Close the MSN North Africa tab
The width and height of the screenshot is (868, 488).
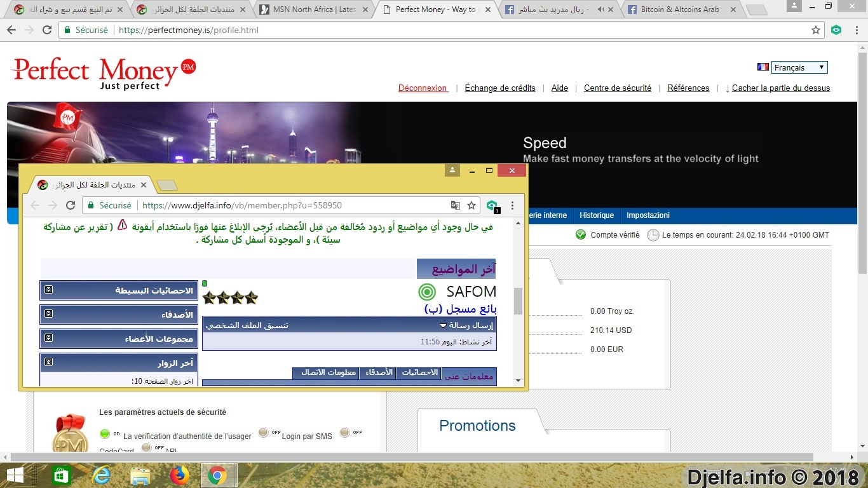tap(365, 10)
